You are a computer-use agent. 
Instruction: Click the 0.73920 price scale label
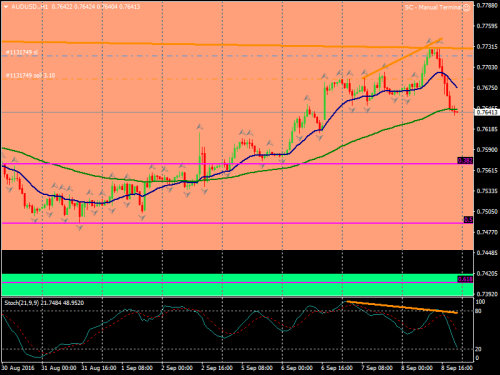[487, 294]
